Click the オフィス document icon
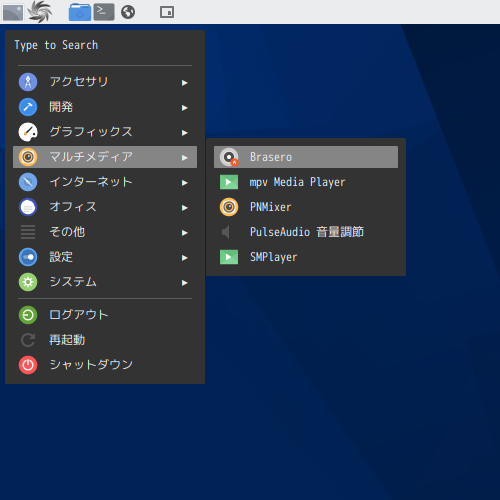The width and height of the screenshot is (500, 500). pos(28,207)
